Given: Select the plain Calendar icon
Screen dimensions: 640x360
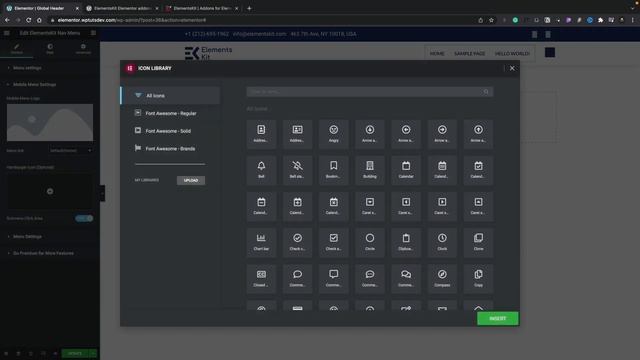Looking at the screenshot, I should 406,170.
